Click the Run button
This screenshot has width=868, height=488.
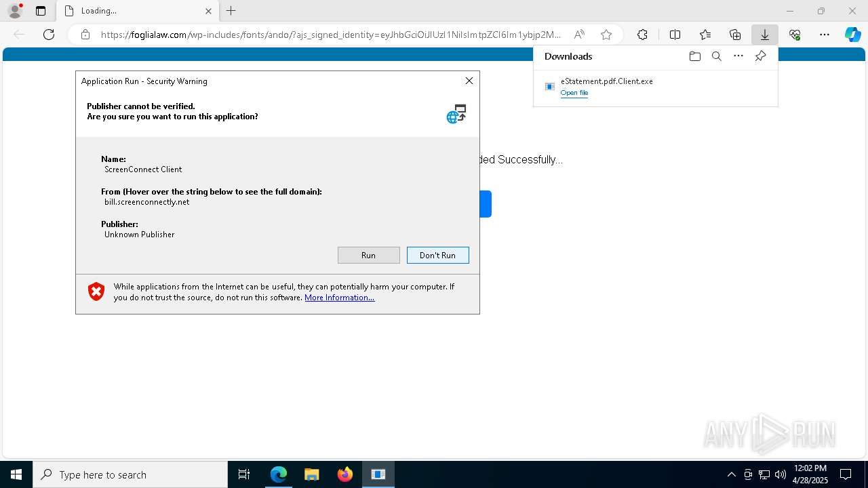click(369, 256)
